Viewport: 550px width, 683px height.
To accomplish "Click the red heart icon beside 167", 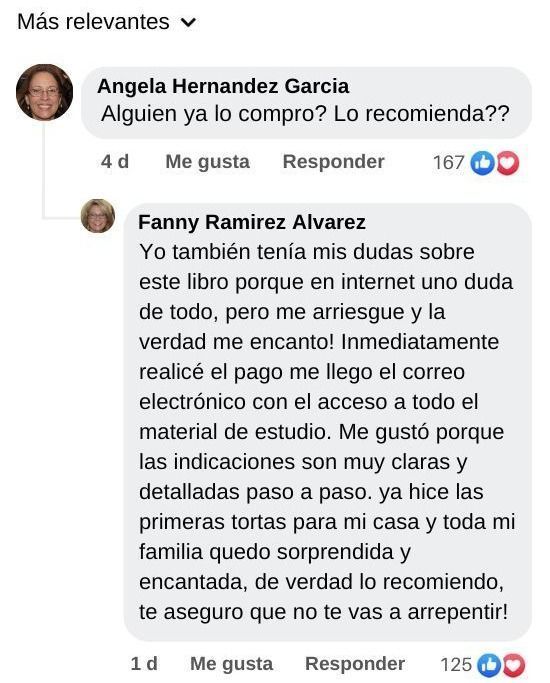I will coord(507,163).
